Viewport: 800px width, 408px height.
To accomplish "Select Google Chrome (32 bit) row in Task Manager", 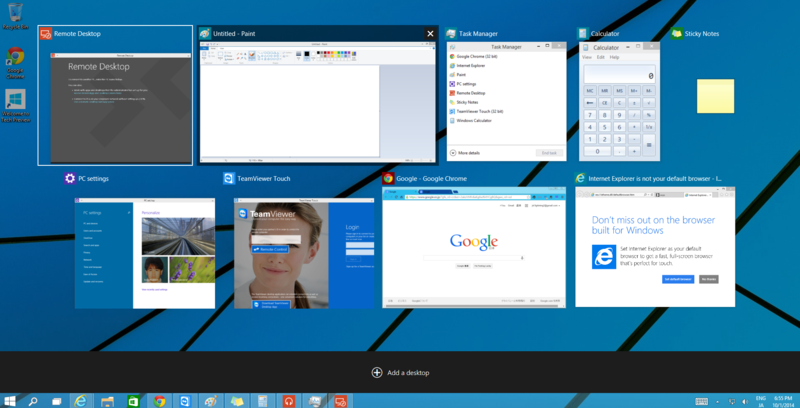I will coord(506,56).
